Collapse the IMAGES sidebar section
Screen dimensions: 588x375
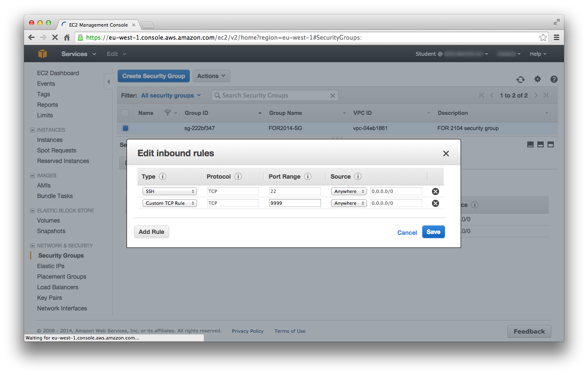pyautogui.click(x=32, y=176)
